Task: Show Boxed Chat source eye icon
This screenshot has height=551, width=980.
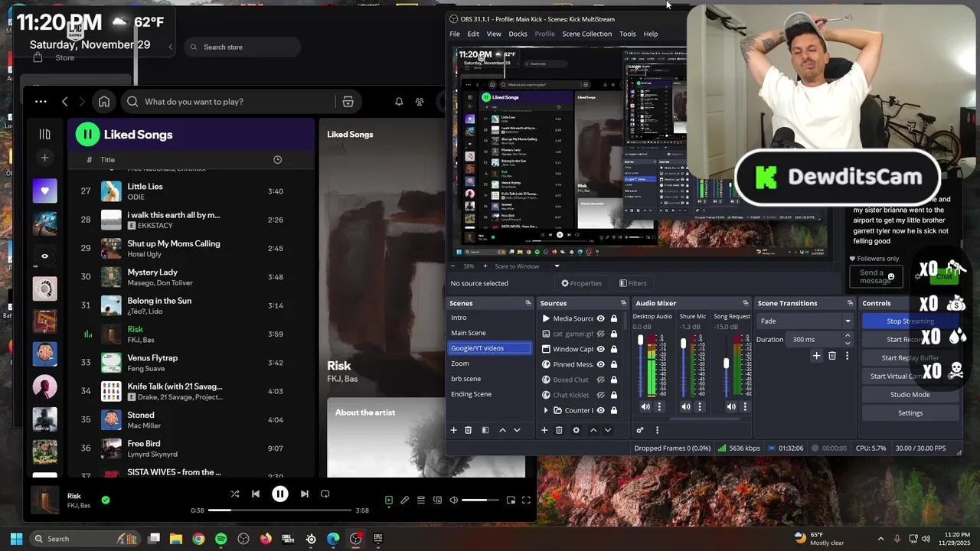Action: (x=601, y=380)
